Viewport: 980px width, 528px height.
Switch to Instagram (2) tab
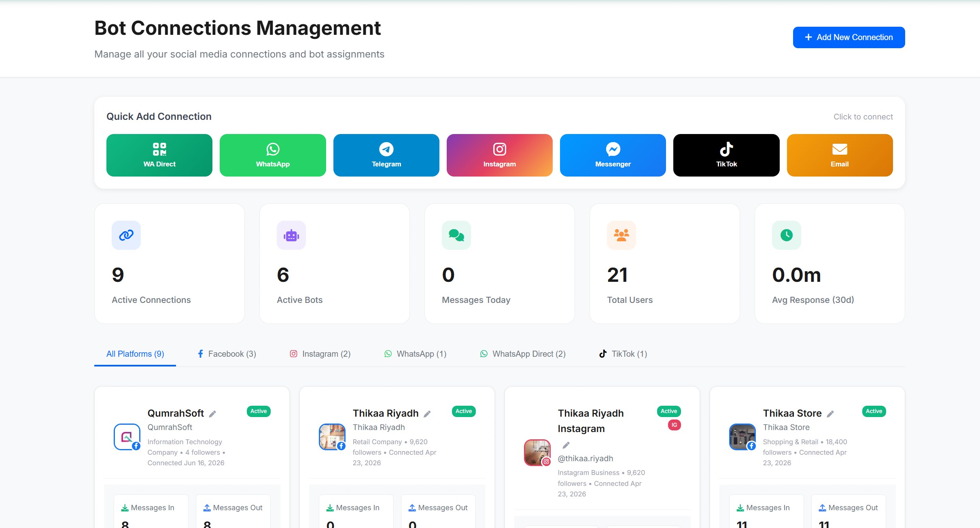click(320, 354)
